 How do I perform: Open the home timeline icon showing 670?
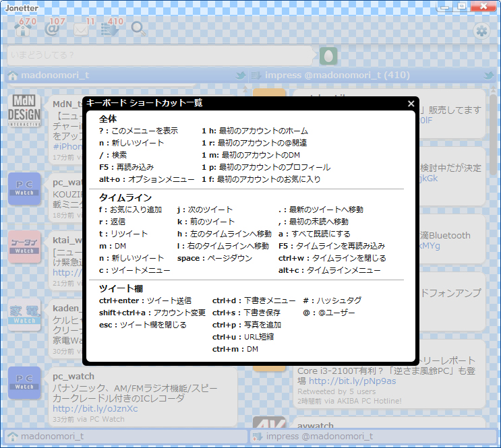24,28
